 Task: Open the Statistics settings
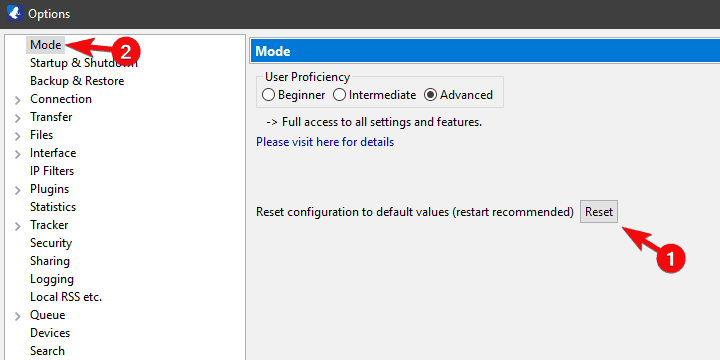click(53, 207)
